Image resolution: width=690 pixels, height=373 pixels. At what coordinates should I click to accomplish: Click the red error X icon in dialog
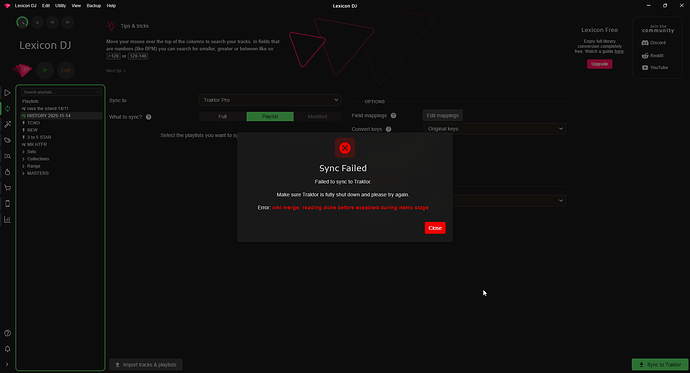[345, 148]
